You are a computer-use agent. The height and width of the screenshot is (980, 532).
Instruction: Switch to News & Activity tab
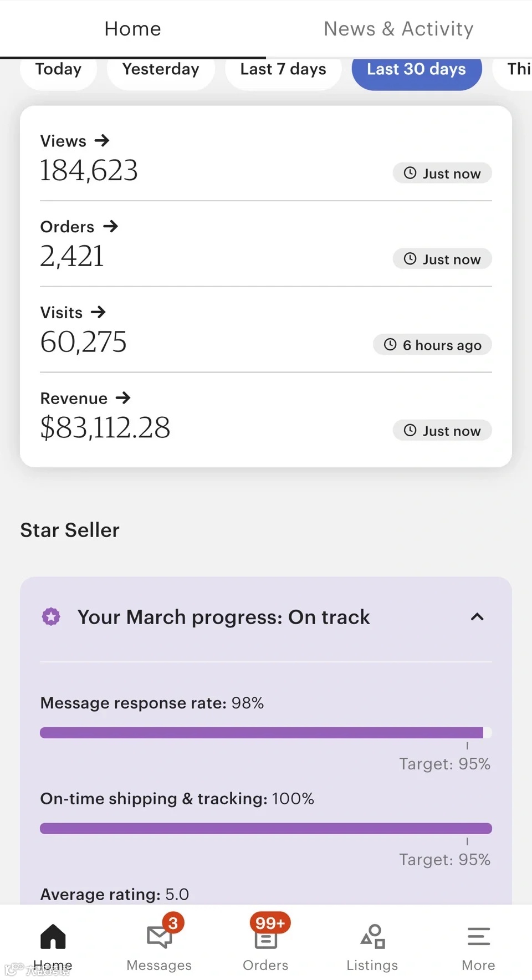coord(398,29)
